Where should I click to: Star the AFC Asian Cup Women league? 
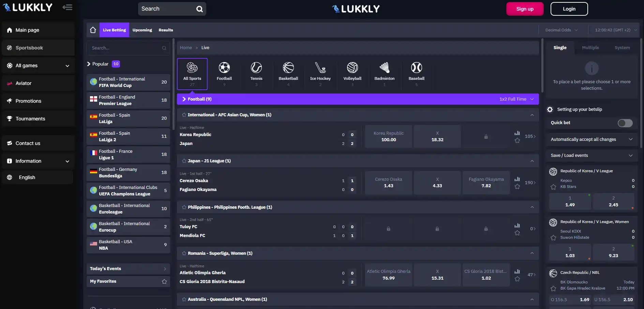184,115
